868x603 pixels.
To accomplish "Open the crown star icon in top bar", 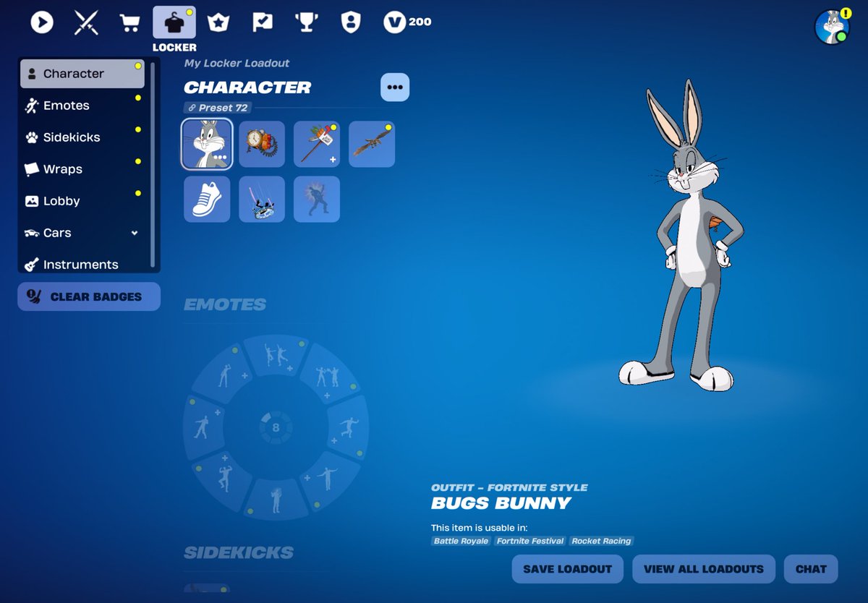I will (218, 22).
